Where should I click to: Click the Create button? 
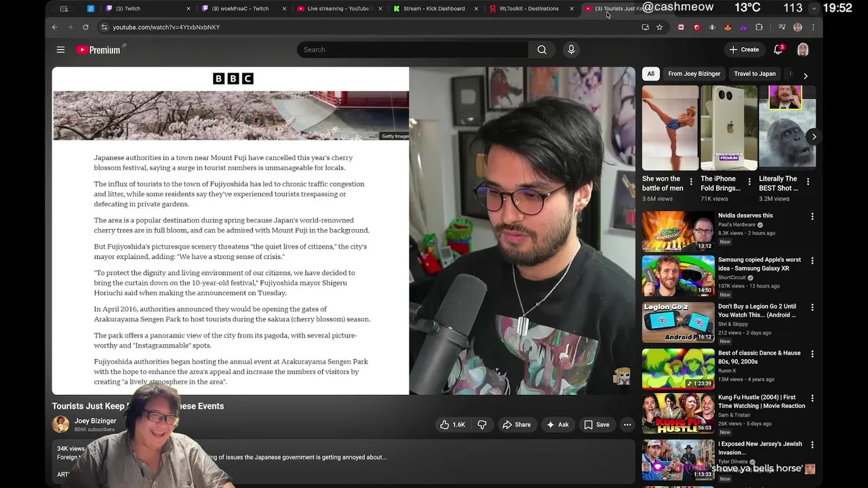pos(744,49)
